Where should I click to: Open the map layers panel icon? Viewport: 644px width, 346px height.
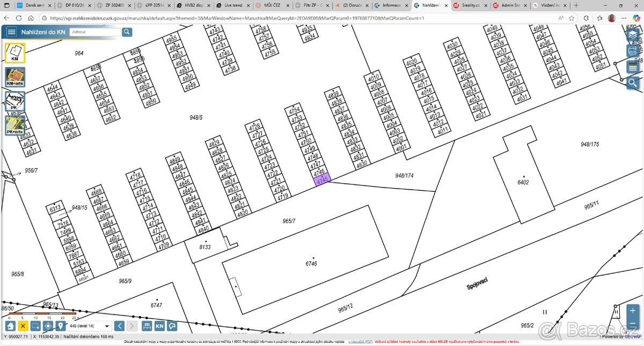tap(633, 35)
